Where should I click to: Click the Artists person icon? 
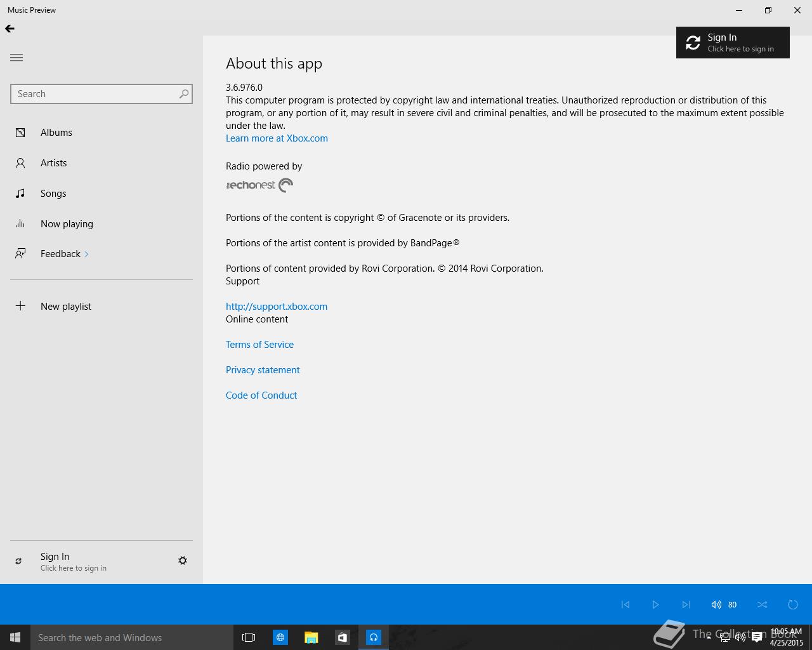(x=20, y=163)
